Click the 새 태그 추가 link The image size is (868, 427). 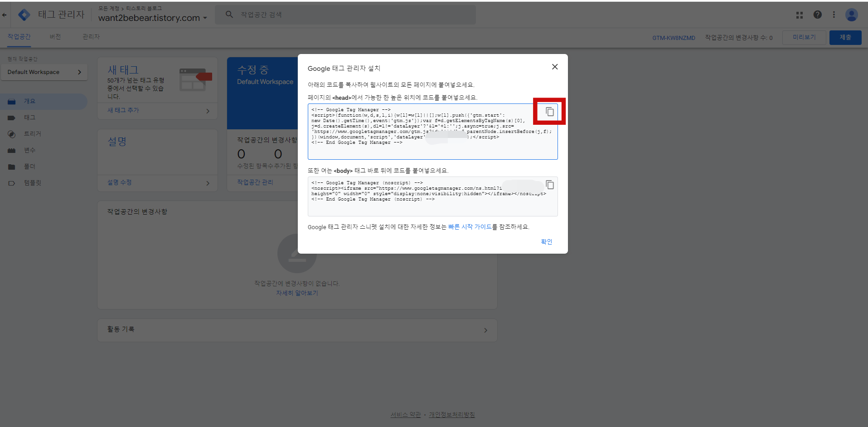(x=123, y=110)
